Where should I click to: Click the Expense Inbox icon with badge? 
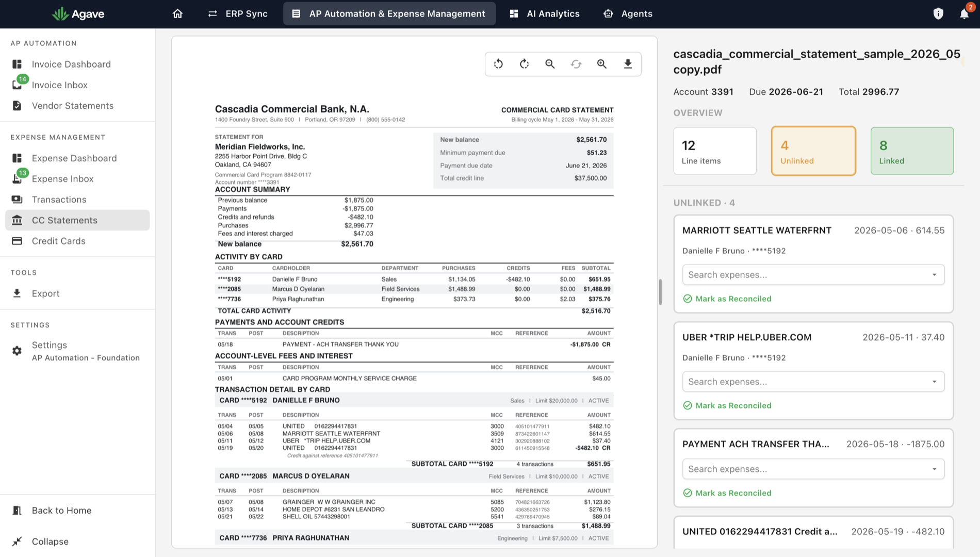18,178
